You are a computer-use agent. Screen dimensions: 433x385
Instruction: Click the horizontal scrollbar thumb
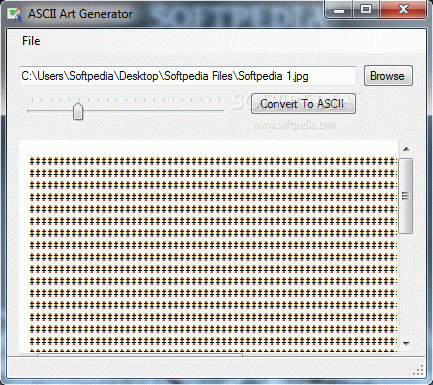point(140,354)
